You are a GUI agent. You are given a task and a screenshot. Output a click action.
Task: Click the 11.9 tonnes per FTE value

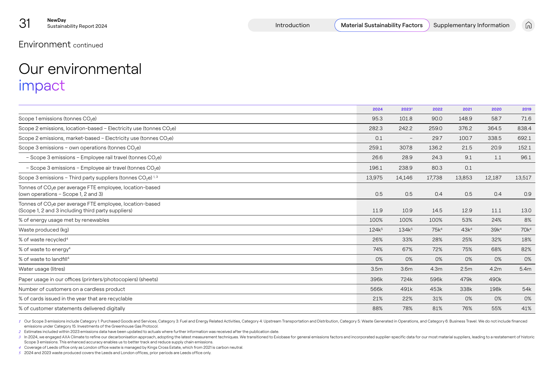point(377,210)
